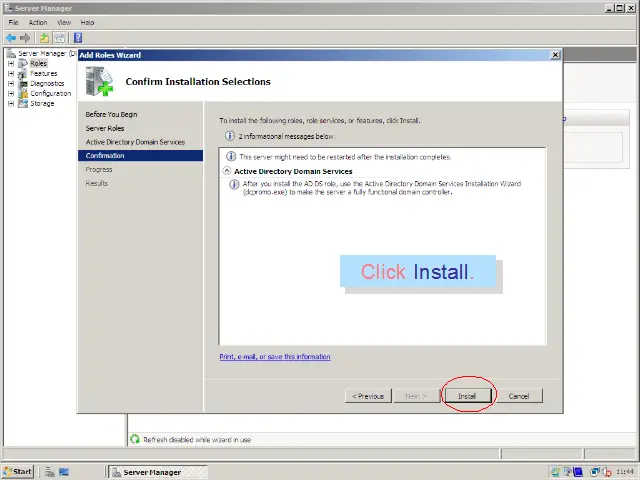This screenshot has width=640, height=480.
Task: Open the 'Print, e-mail, or save this information' link
Action: 275,357
